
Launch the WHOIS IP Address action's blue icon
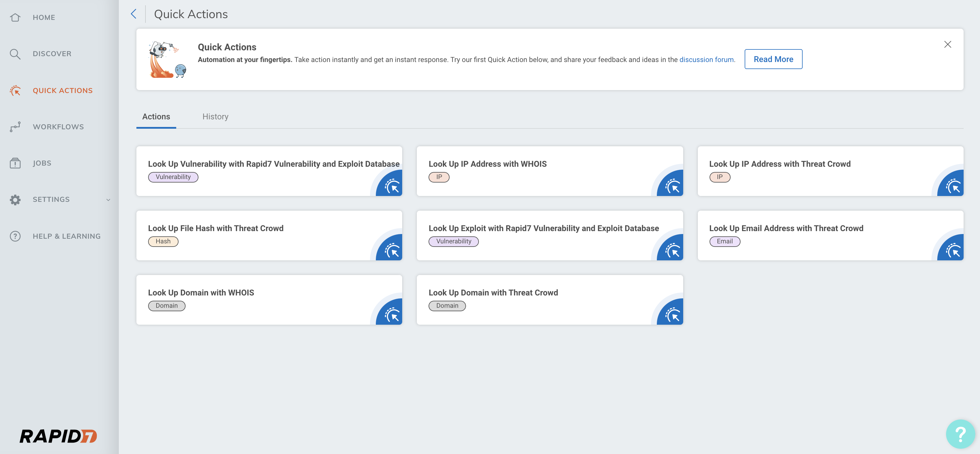click(672, 185)
